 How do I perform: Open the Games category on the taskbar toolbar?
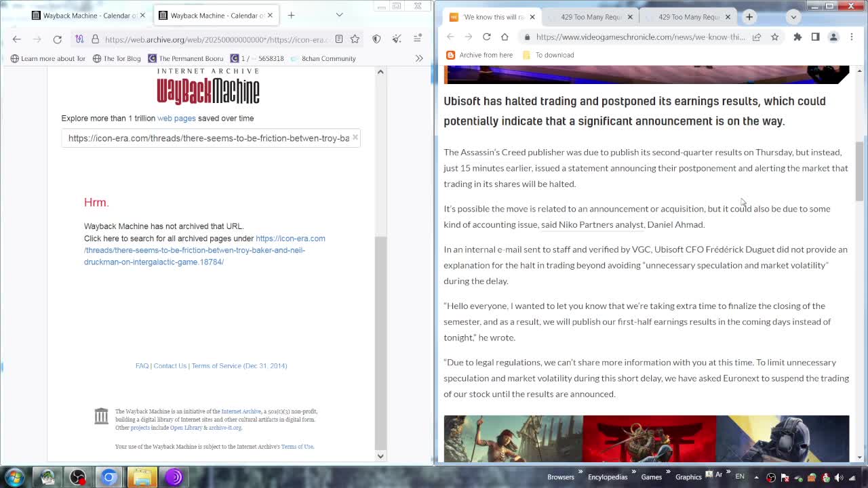(x=651, y=476)
